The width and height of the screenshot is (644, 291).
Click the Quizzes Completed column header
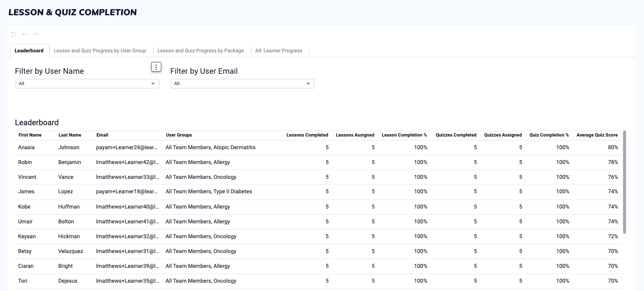pos(456,135)
